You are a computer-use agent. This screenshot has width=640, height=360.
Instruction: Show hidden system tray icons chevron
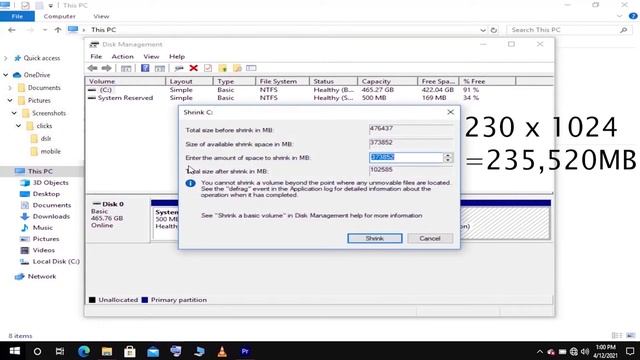pyautogui.click(x=540, y=351)
